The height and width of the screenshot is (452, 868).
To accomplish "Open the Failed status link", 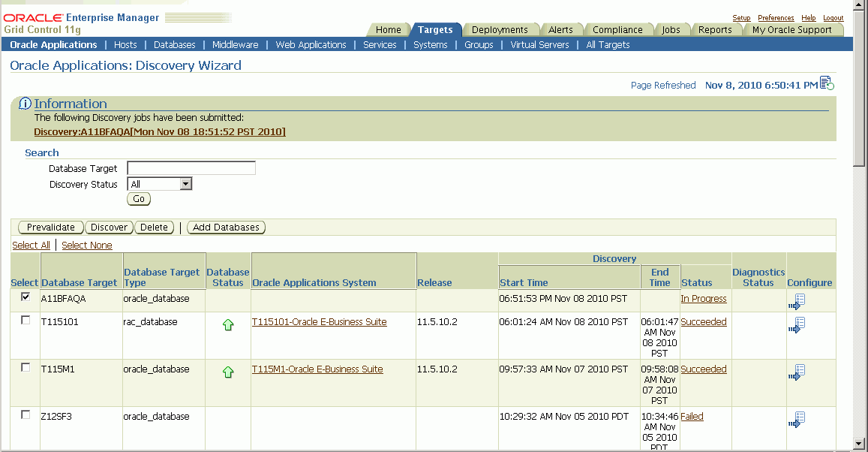I will (692, 417).
